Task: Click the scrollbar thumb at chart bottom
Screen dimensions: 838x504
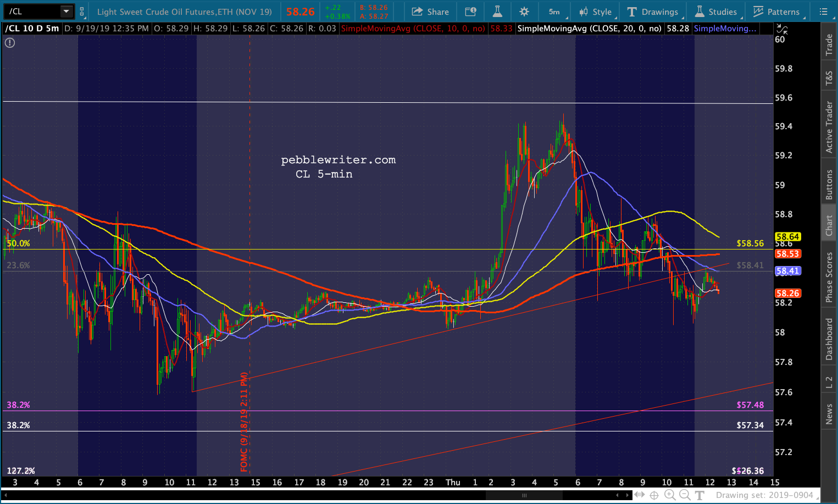Action: pyautogui.click(x=525, y=495)
